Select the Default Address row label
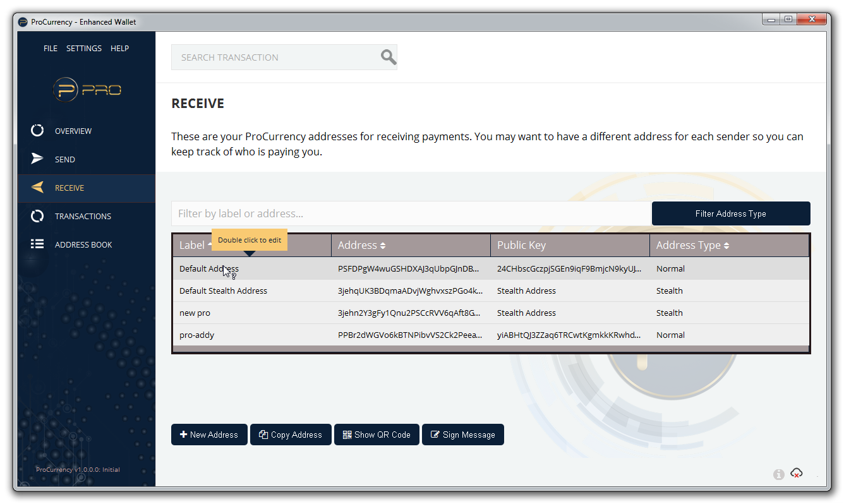 pos(209,269)
